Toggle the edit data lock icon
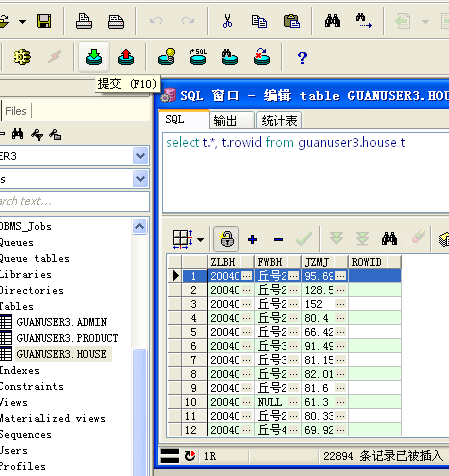 click(226, 239)
